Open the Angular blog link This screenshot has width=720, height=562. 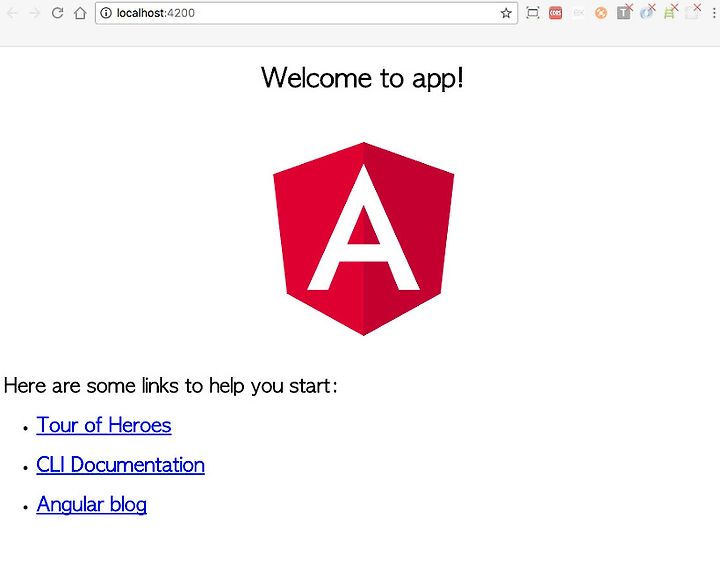coord(92,504)
